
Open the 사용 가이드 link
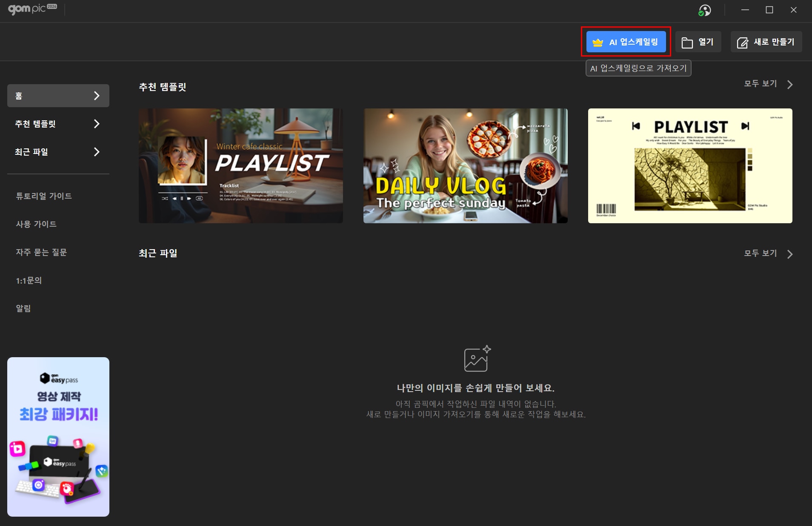tap(36, 224)
